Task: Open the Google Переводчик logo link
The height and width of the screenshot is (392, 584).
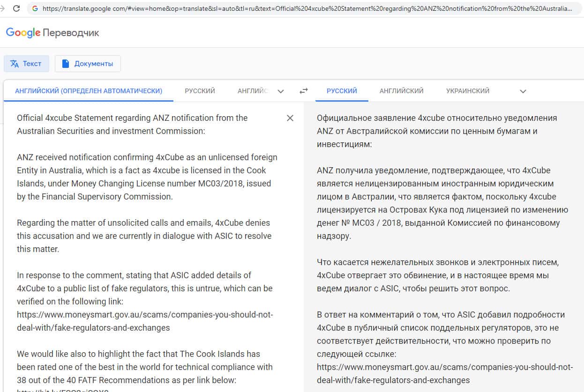Action: pos(52,33)
